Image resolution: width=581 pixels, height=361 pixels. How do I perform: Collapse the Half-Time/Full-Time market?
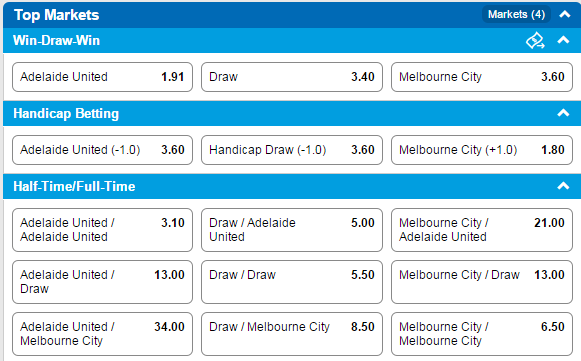coord(563,186)
